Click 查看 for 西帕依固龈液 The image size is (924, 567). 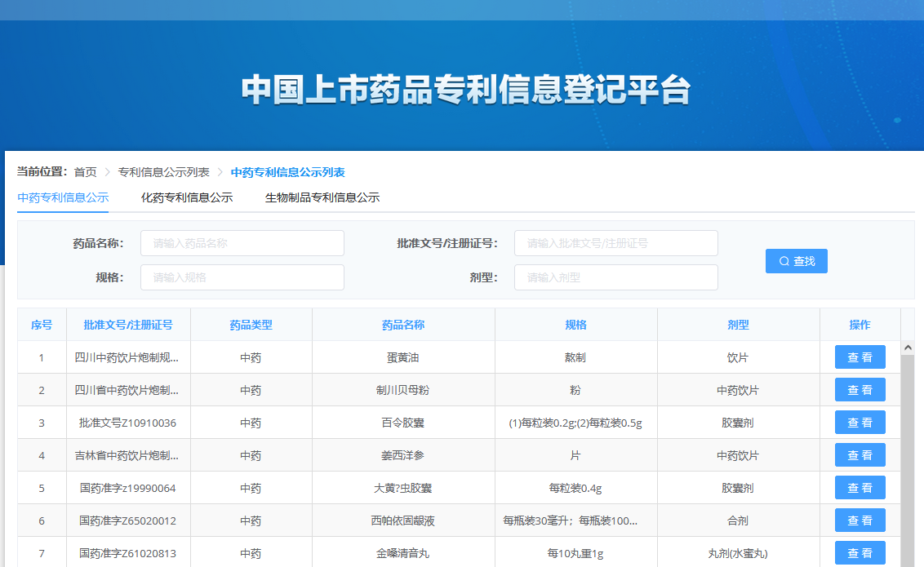(860, 520)
